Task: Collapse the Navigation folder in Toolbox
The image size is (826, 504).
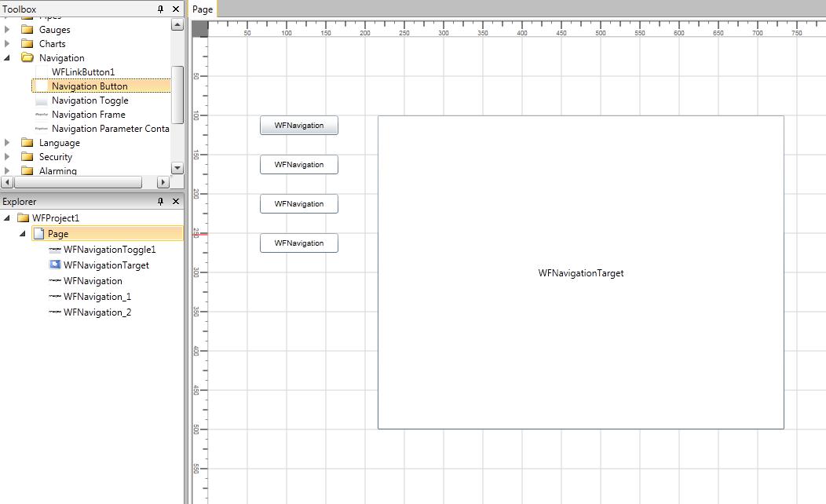Action: 8,58
